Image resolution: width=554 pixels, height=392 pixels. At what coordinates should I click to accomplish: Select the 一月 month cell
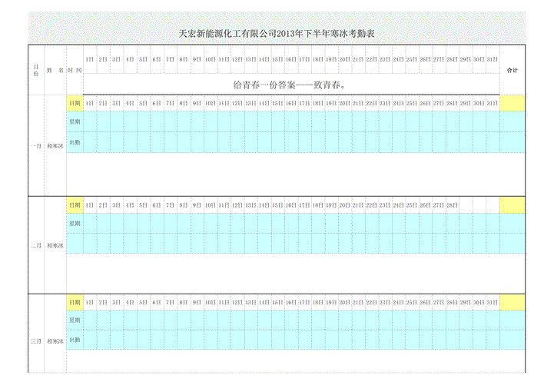36,145
